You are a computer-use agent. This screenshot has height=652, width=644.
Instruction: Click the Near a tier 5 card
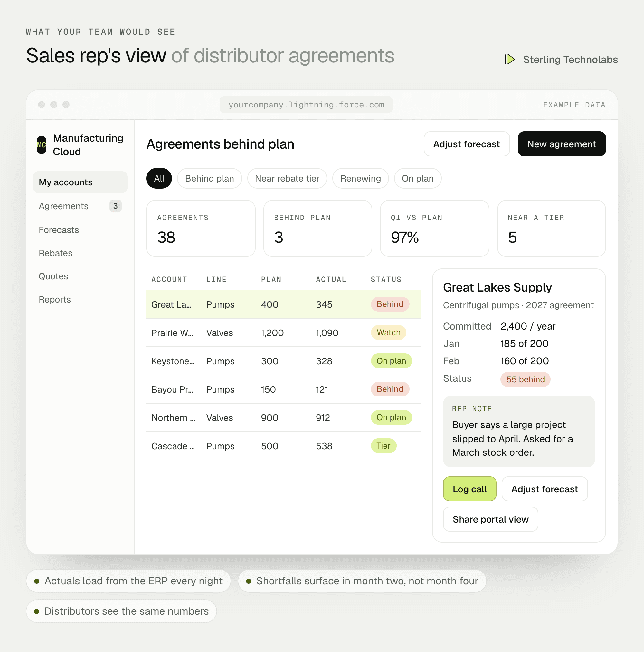pos(552,228)
